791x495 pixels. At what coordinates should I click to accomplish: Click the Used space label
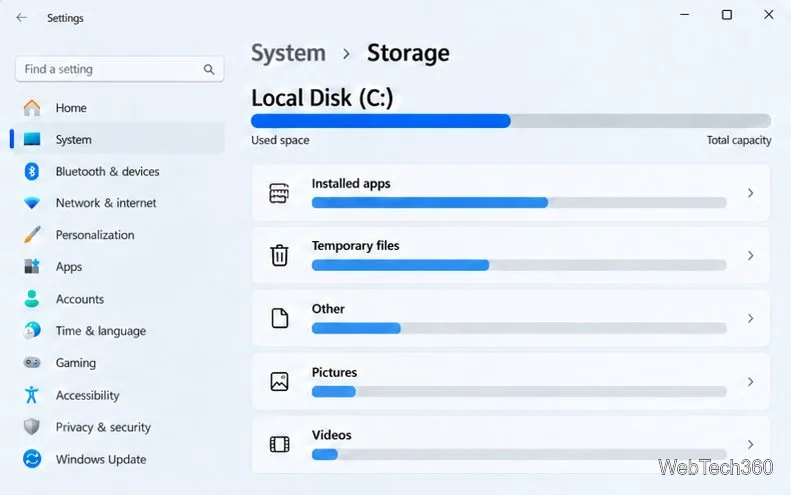(x=280, y=140)
